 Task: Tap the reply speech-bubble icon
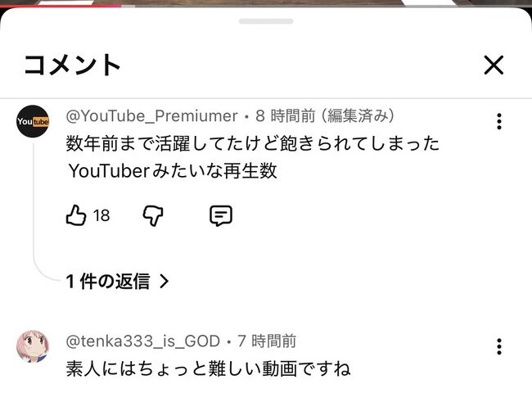point(221,215)
